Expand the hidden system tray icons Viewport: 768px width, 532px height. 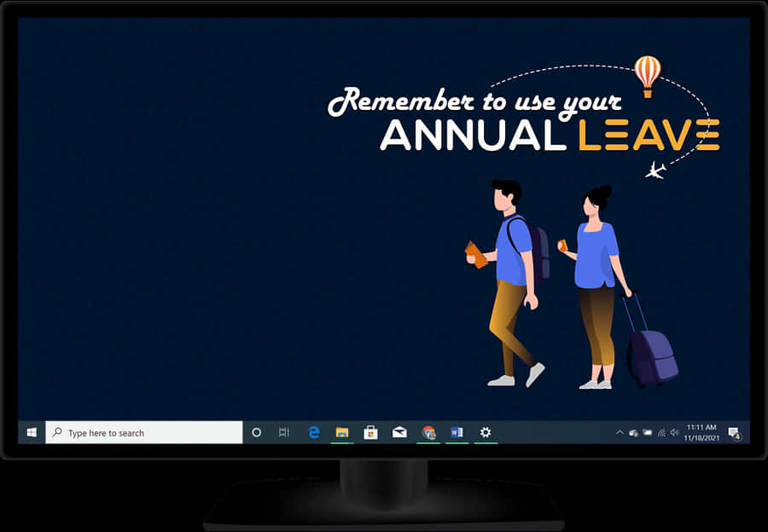620,433
